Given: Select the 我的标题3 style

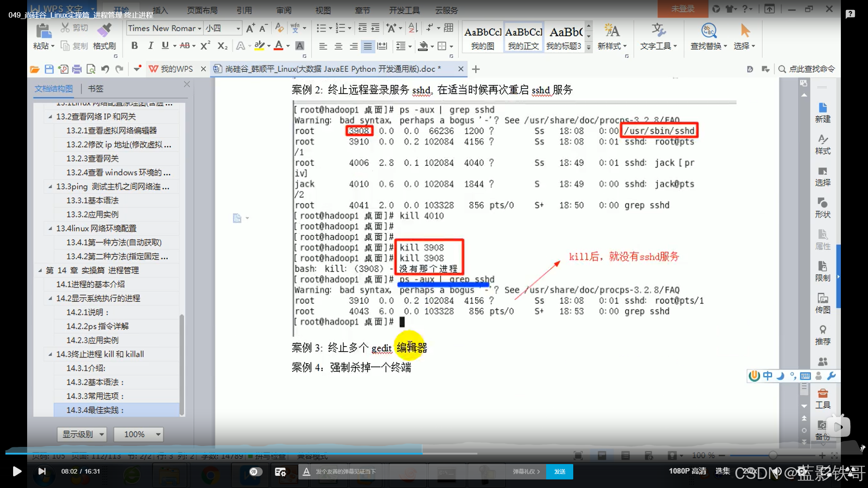Looking at the screenshot, I should (564, 37).
